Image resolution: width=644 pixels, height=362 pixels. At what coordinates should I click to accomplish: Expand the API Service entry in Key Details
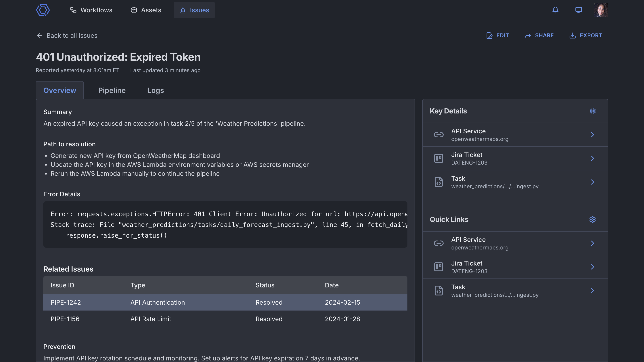coord(593,135)
